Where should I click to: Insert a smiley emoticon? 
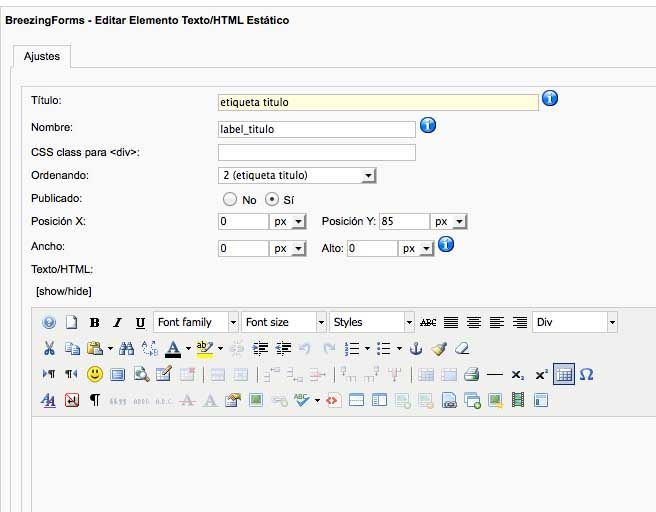95,374
